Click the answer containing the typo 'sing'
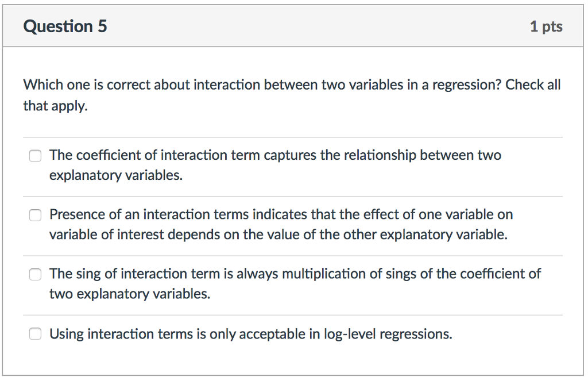This screenshot has height=381, width=588. pos(295,284)
